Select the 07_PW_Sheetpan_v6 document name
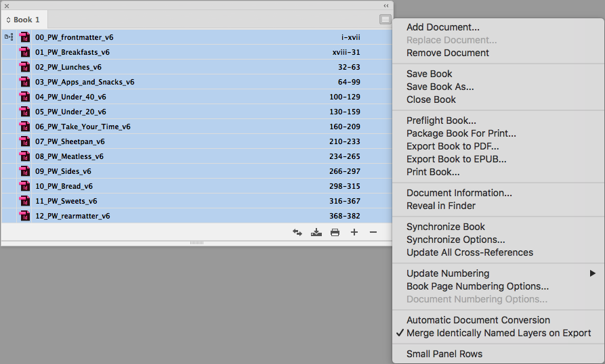The width and height of the screenshot is (605, 364). pos(70,141)
